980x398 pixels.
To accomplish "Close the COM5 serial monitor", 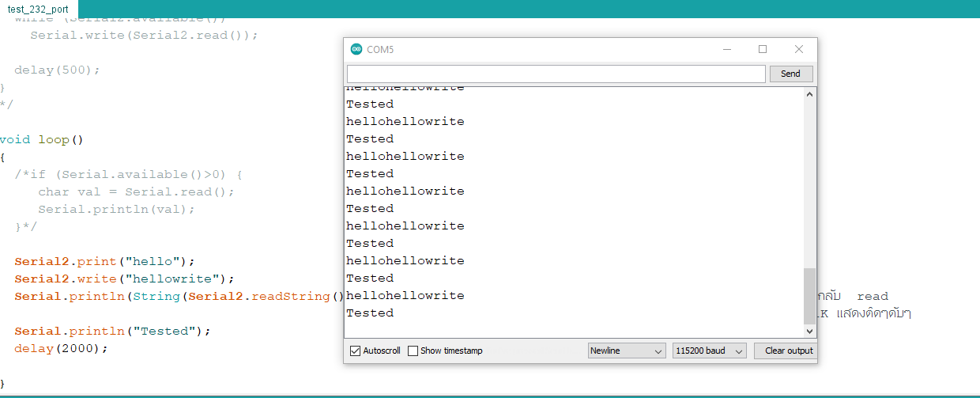I will click(x=799, y=49).
